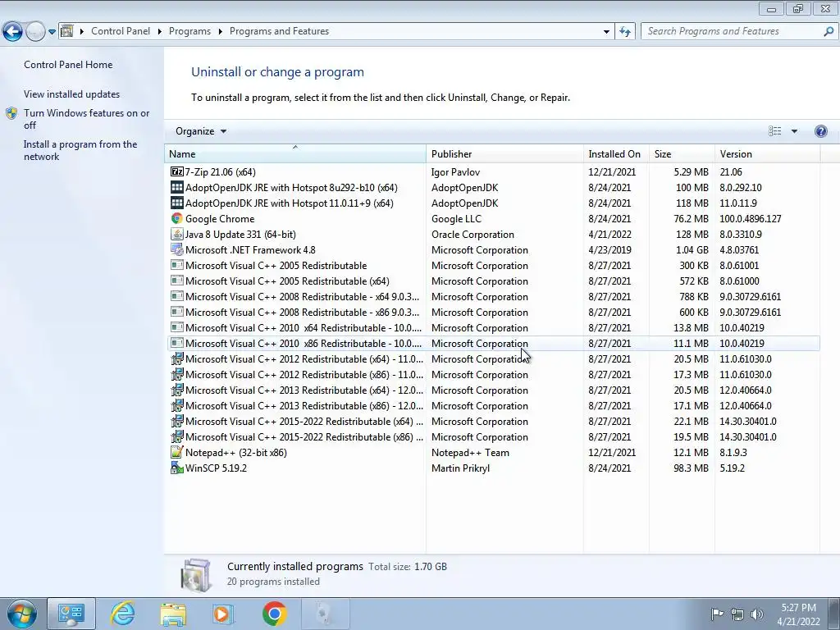Open Windows Media Player from the taskbar

point(223,614)
